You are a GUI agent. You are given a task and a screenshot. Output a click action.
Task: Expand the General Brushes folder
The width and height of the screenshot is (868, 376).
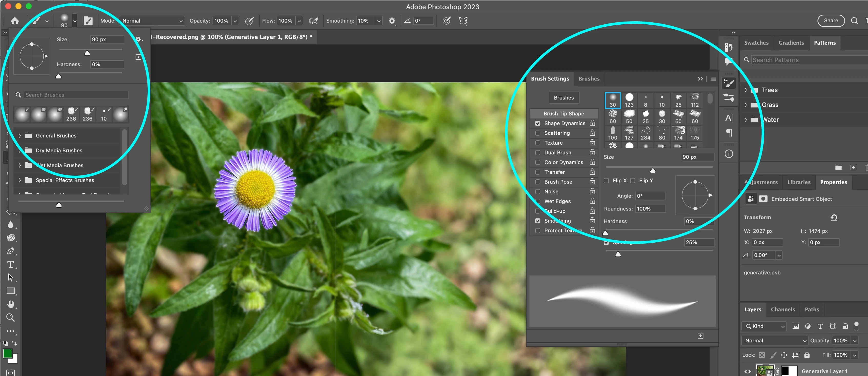click(x=19, y=136)
